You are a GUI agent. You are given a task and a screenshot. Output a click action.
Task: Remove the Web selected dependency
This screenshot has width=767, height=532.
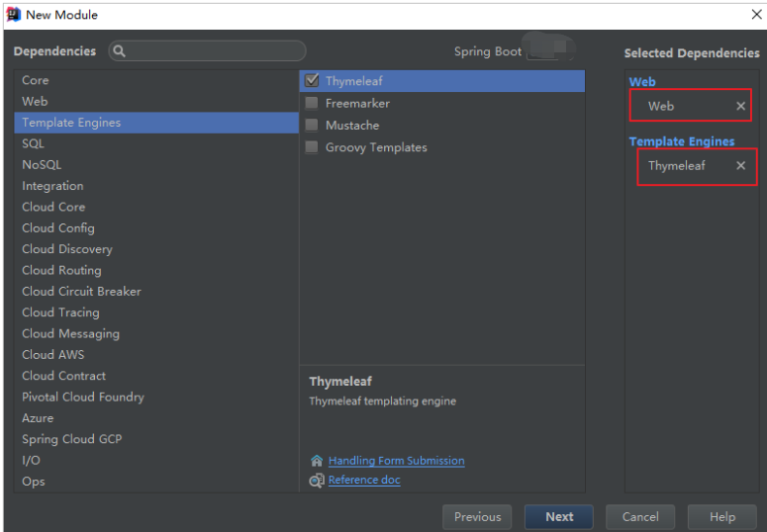coord(740,106)
